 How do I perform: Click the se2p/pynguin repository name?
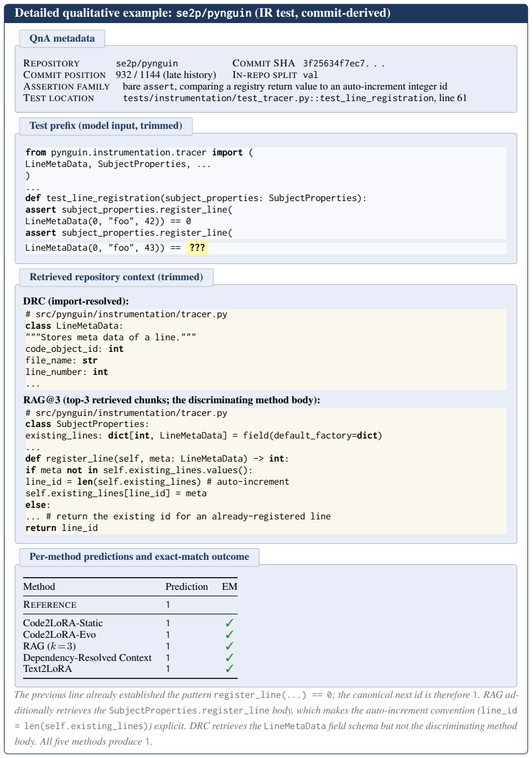147,63
